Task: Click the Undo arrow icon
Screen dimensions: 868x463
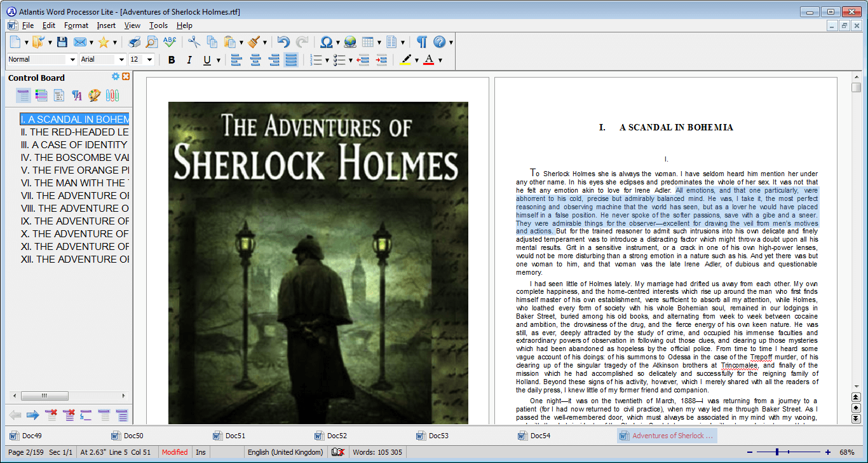Action: pyautogui.click(x=284, y=42)
